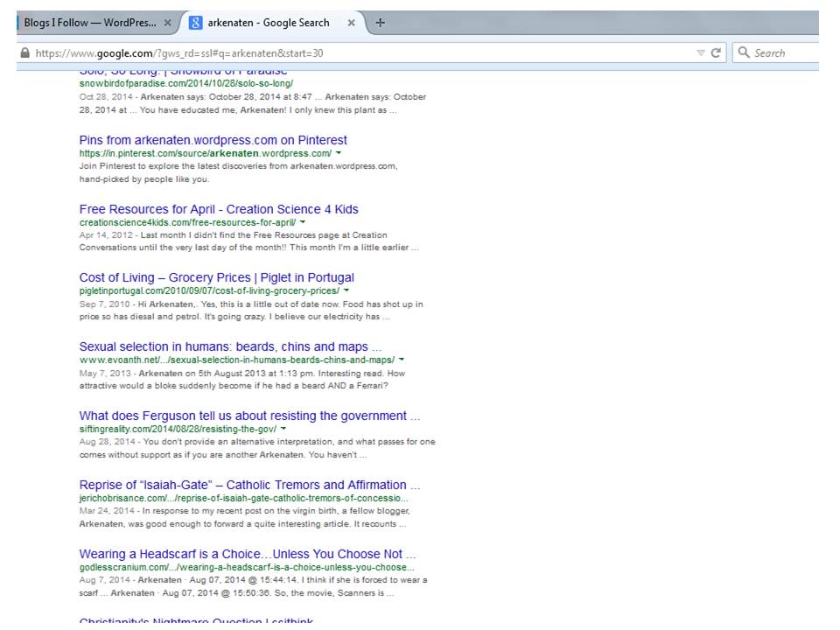Image resolution: width=840 pixels, height=630 pixels.
Task: Open the Sexual selection in humans article link
Action: tap(230, 346)
